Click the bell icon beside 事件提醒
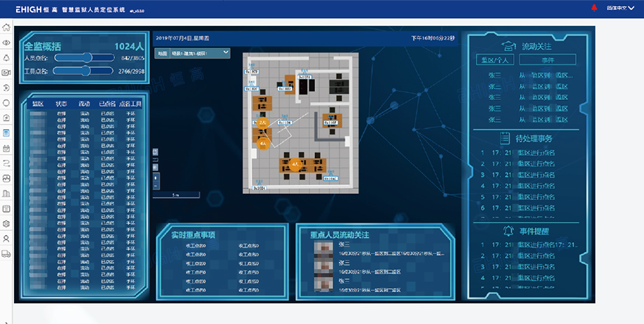This screenshot has width=644, height=324. (508, 231)
